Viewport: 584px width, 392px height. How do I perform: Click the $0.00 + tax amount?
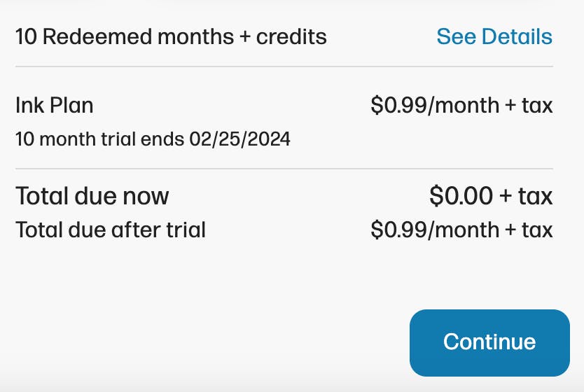[491, 196]
